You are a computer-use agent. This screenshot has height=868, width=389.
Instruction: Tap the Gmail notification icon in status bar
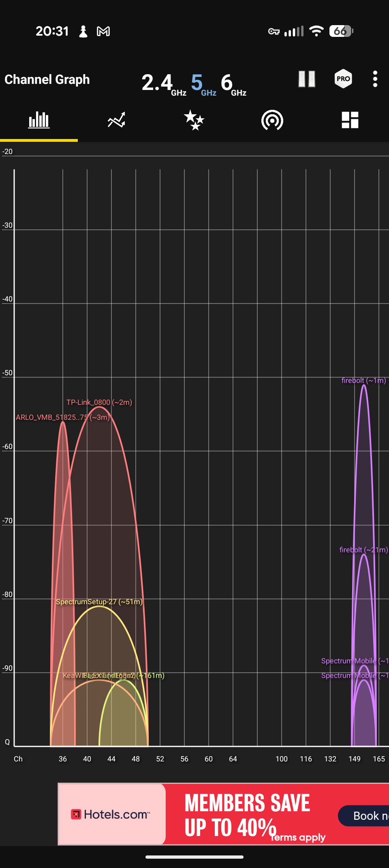pos(103,31)
